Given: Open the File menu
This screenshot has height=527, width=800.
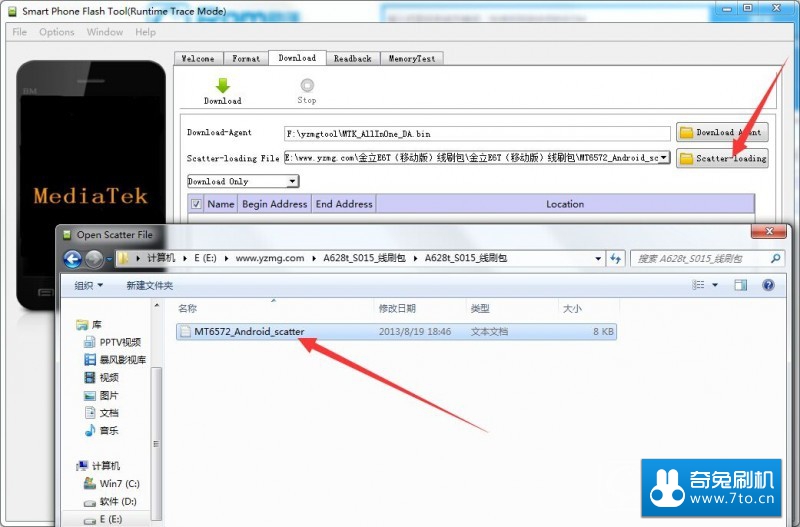Looking at the screenshot, I should coord(19,32).
